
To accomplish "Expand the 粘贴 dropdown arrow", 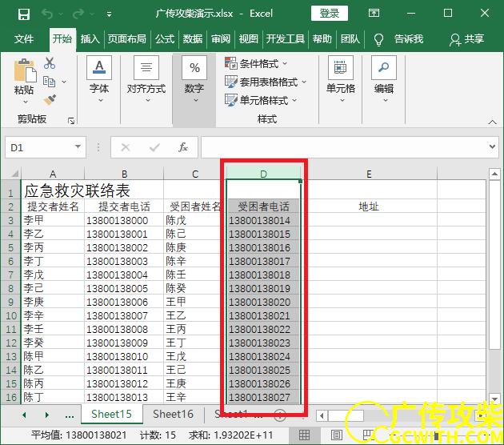I will (x=25, y=102).
